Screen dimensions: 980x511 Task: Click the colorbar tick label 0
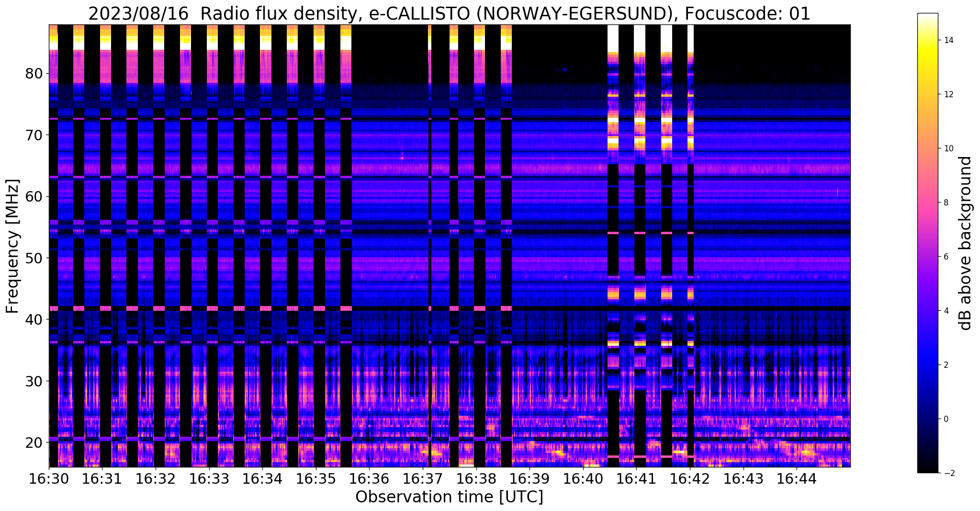tap(946, 419)
